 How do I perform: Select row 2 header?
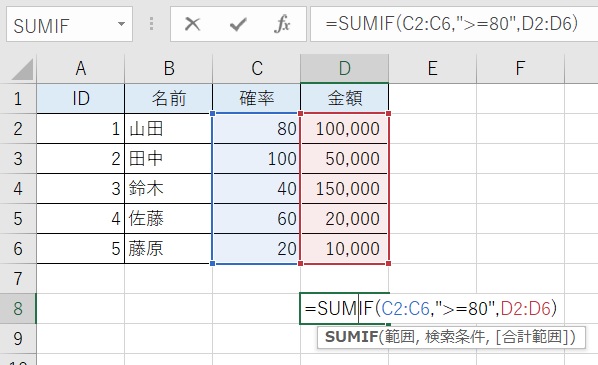[x=18, y=129]
